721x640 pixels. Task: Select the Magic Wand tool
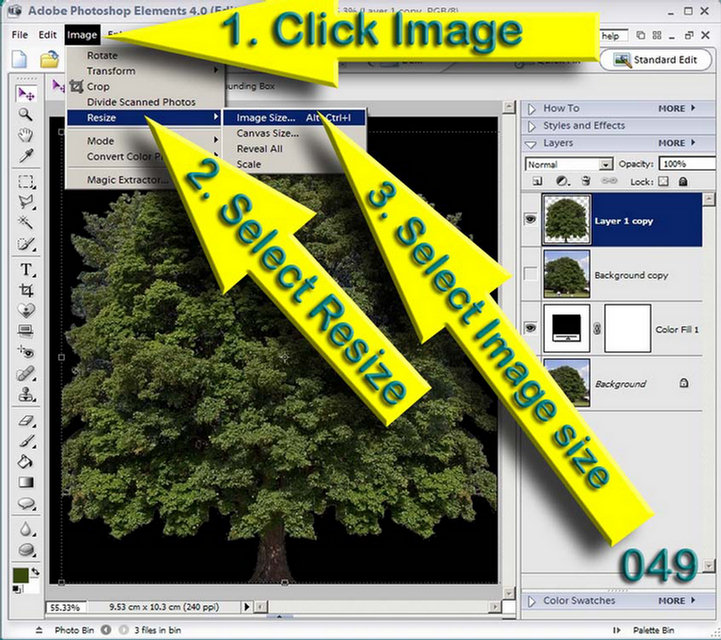(x=26, y=223)
